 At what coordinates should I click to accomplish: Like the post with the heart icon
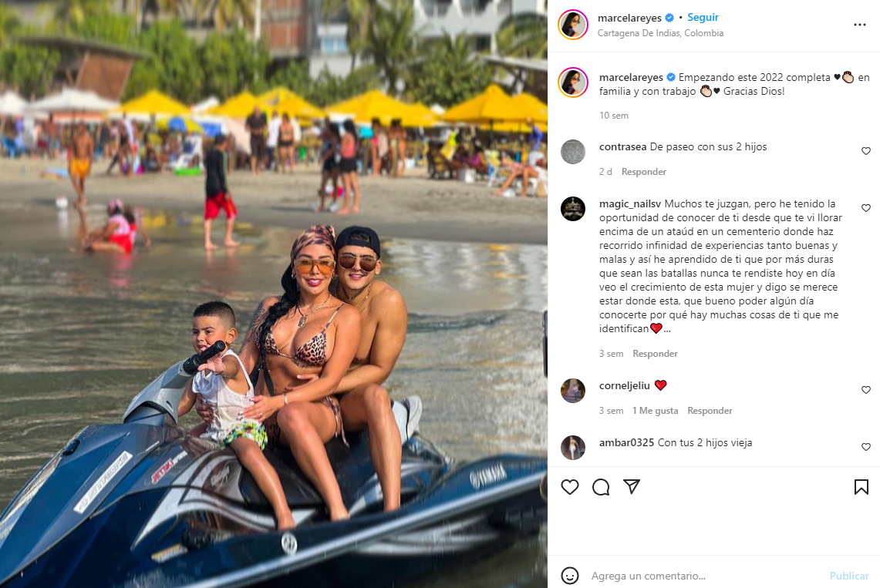[x=570, y=487]
